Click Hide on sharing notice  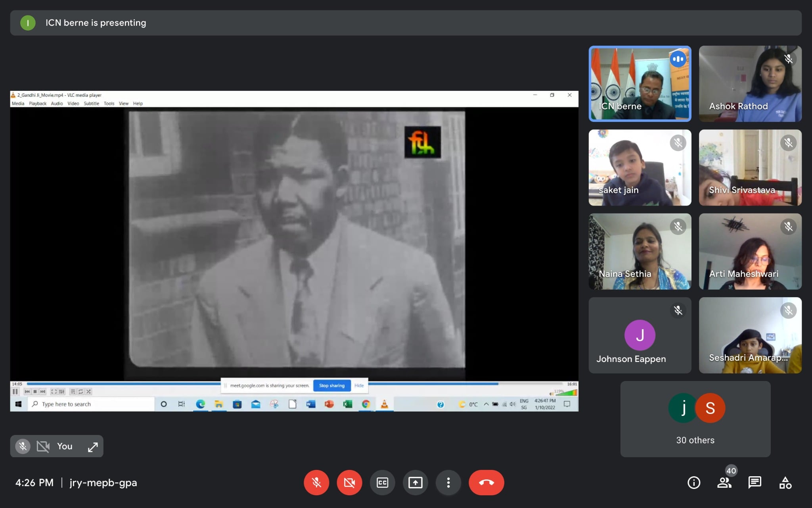pyautogui.click(x=359, y=385)
